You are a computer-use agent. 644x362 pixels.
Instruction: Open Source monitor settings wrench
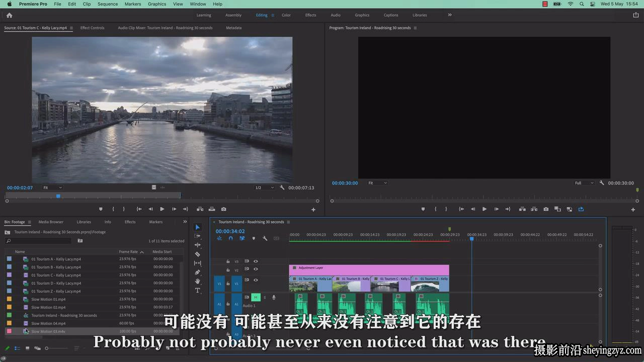(282, 188)
